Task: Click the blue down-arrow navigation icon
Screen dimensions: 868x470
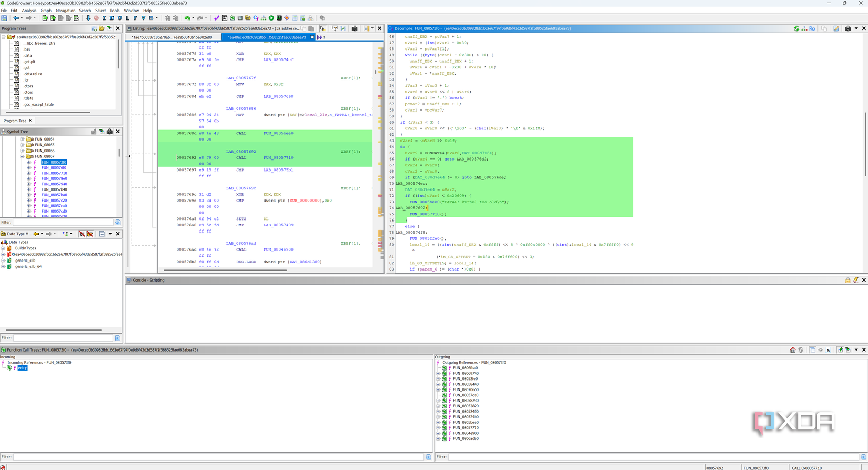Action: point(88,18)
